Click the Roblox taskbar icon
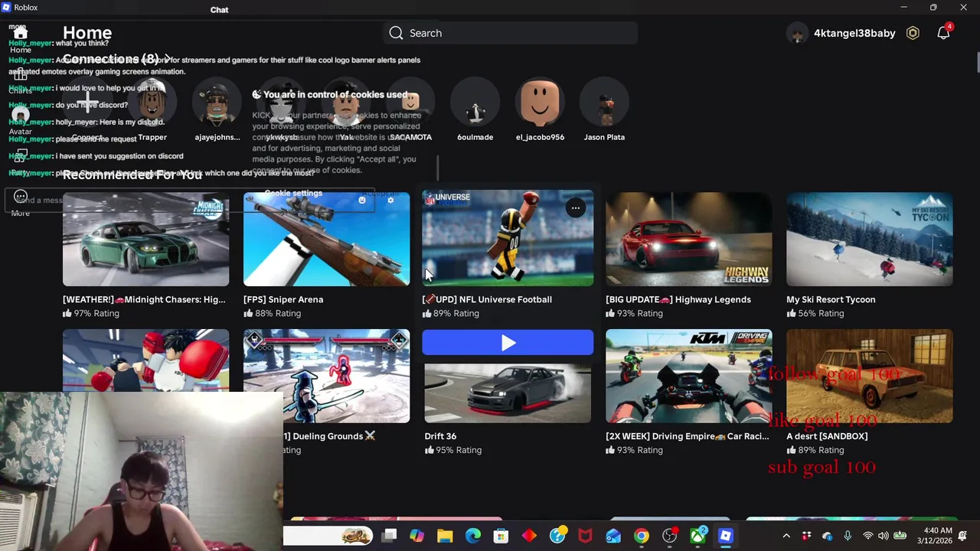The image size is (980, 551). click(x=725, y=536)
